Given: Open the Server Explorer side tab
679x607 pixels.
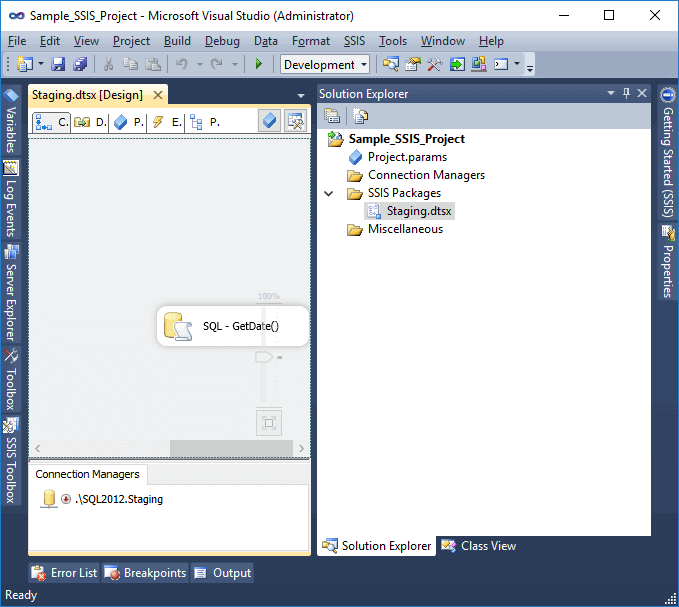Looking at the screenshot, I should (11, 293).
